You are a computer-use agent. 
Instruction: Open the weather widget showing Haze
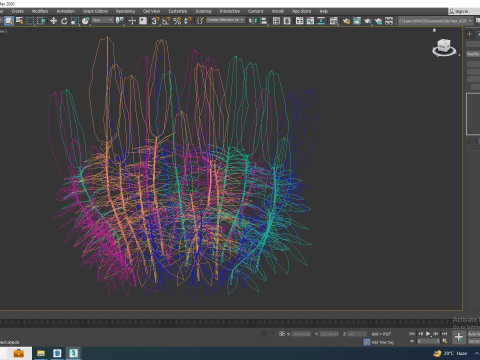point(451,353)
